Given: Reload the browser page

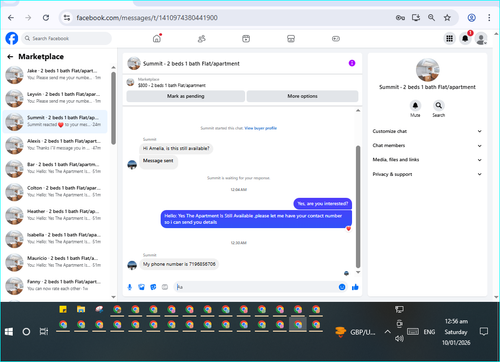Looking at the screenshot, I should [46, 18].
